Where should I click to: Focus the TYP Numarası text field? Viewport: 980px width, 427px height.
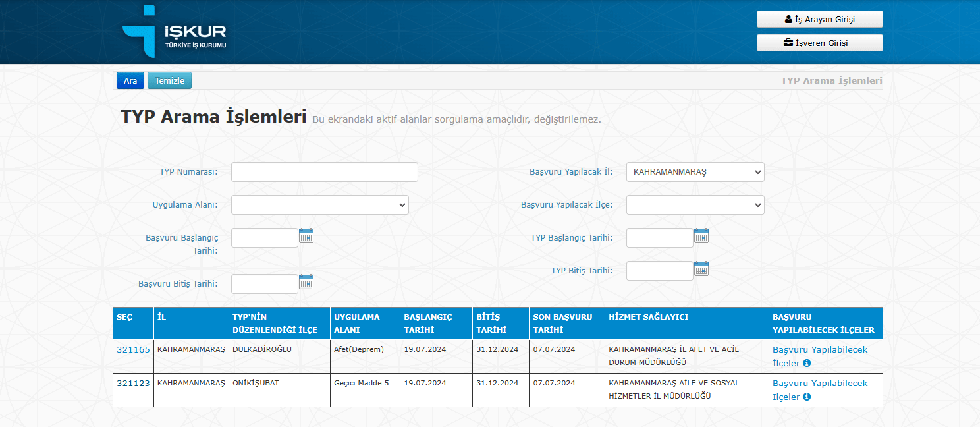tap(325, 172)
